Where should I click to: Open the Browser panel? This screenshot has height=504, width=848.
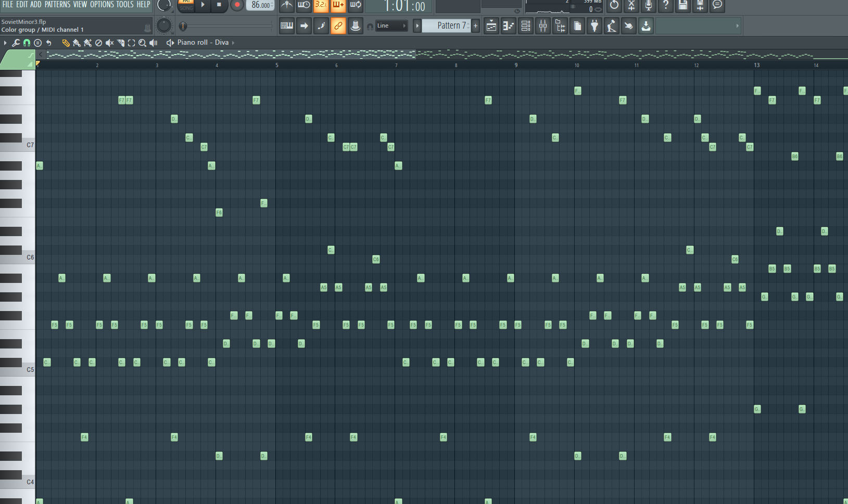tap(560, 25)
